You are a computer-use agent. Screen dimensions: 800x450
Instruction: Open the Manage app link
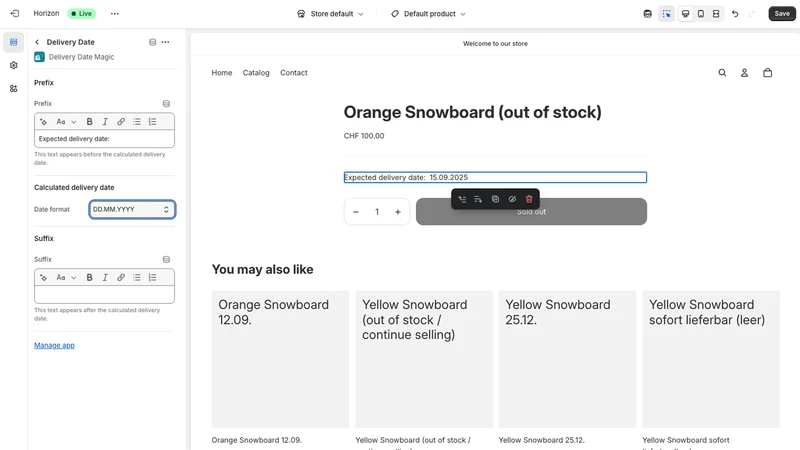tap(54, 345)
